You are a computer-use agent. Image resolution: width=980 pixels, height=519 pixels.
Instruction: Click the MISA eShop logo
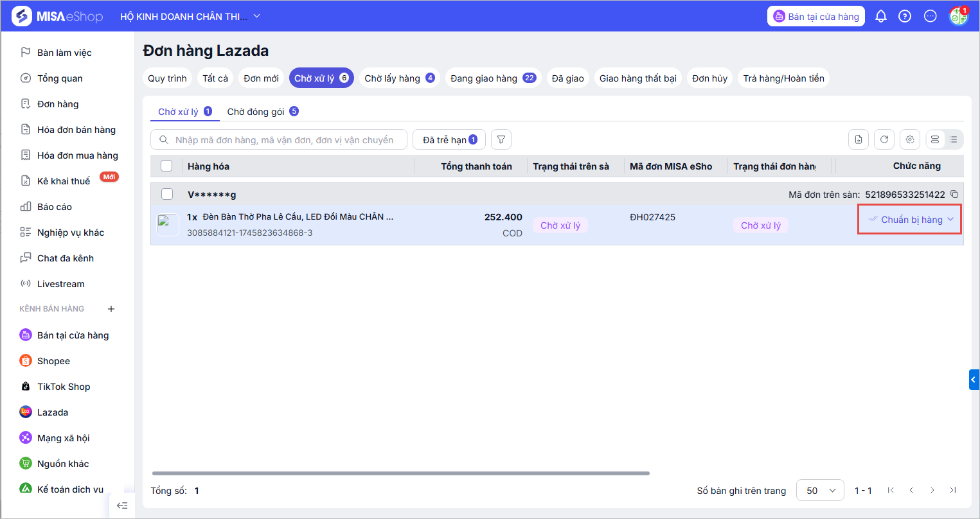(58, 16)
